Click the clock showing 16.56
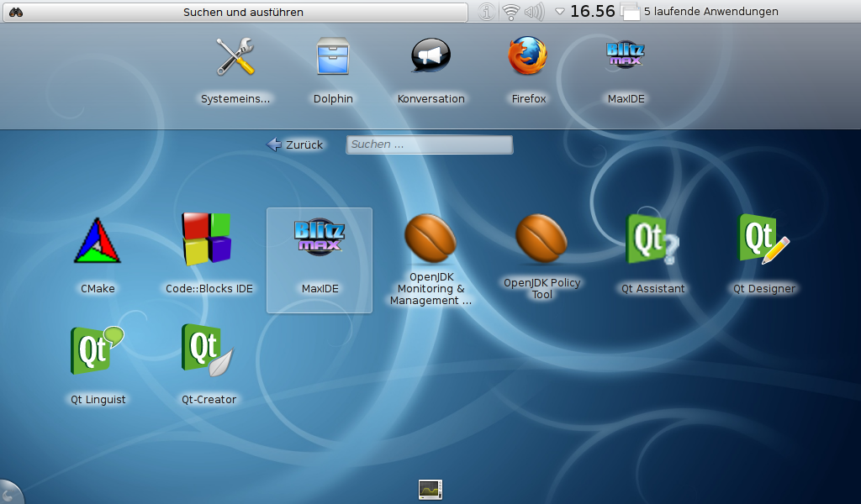Image resolution: width=861 pixels, height=504 pixels. click(593, 11)
